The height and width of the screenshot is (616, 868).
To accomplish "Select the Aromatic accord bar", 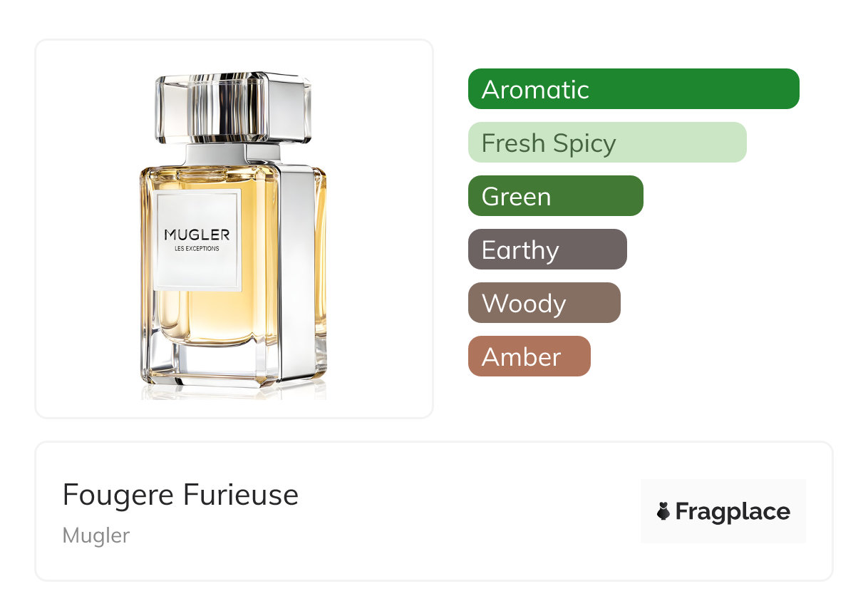I will click(x=634, y=89).
